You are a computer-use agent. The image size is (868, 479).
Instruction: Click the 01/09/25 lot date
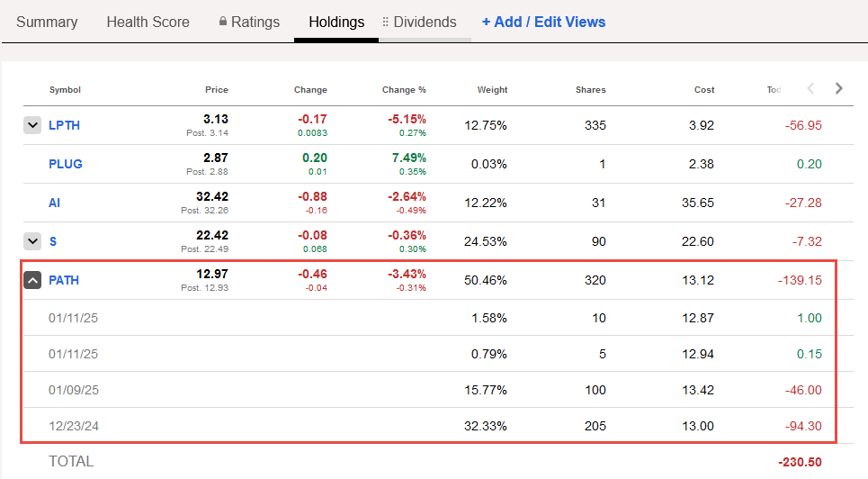pos(74,390)
